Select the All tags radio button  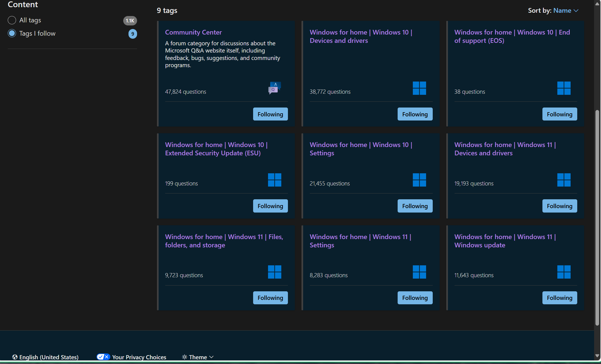click(x=12, y=20)
